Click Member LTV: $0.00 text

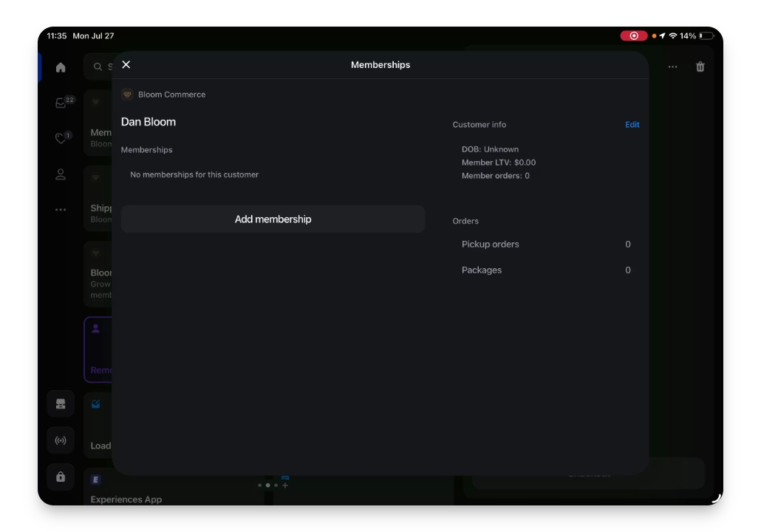499,163
